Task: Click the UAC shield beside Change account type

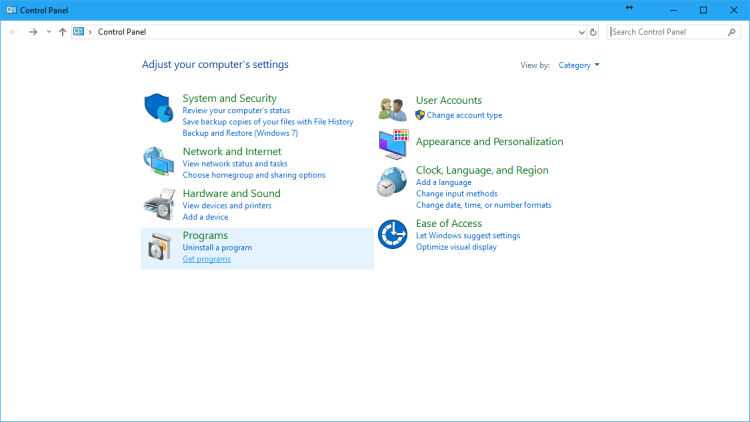Action: (x=420, y=115)
